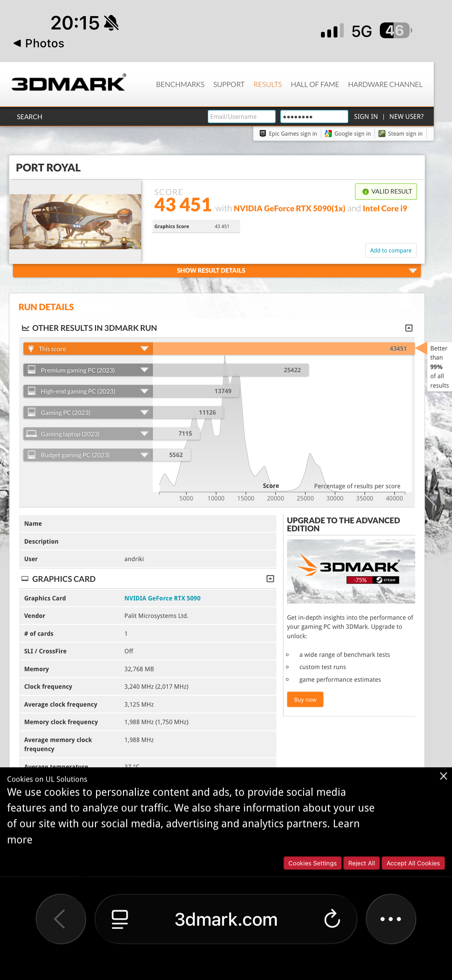Close the cookies banner with X
This screenshot has height=980, width=452.
(443, 776)
